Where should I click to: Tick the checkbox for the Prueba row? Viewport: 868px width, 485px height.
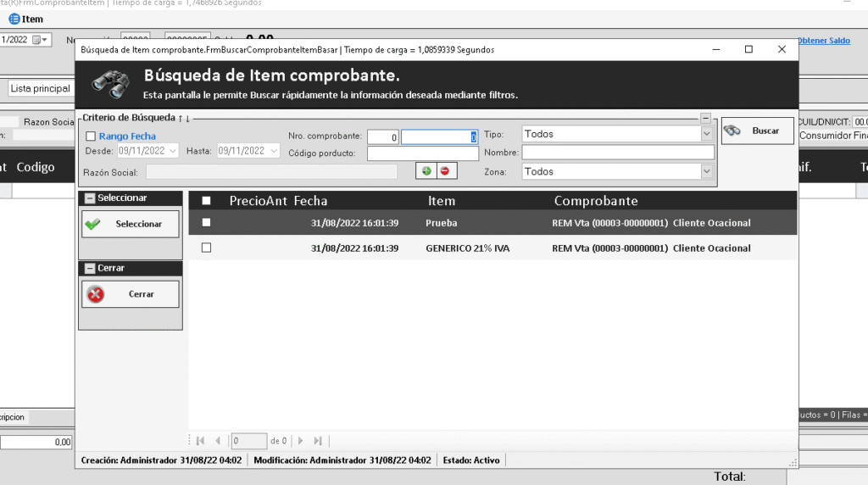coord(206,223)
